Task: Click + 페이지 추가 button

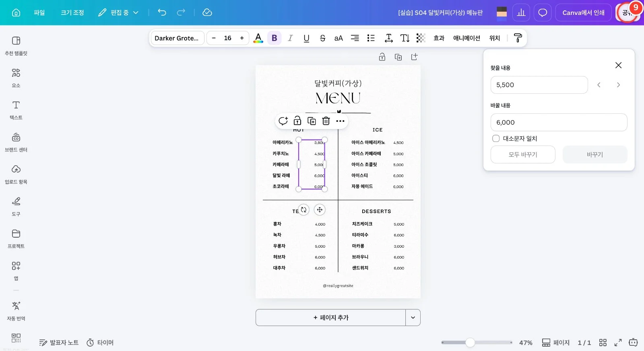Action: [x=330, y=318]
